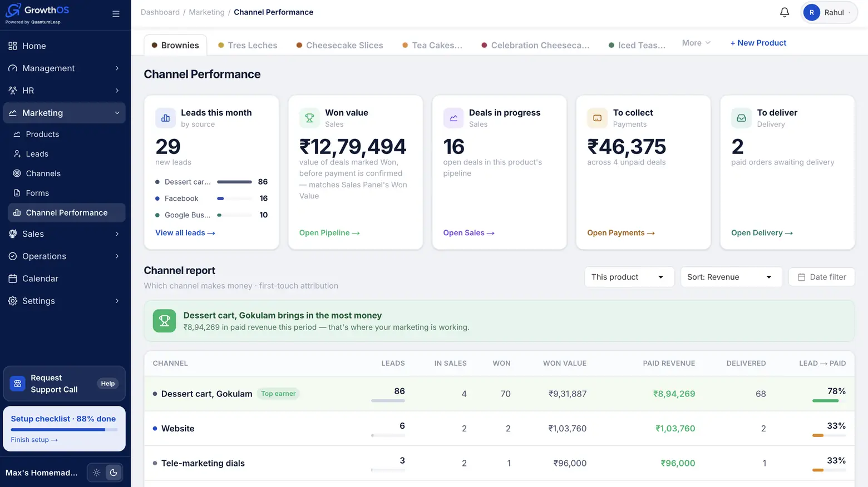
Task: Click the Leads submenu person icon
Action: coord(17,154)
